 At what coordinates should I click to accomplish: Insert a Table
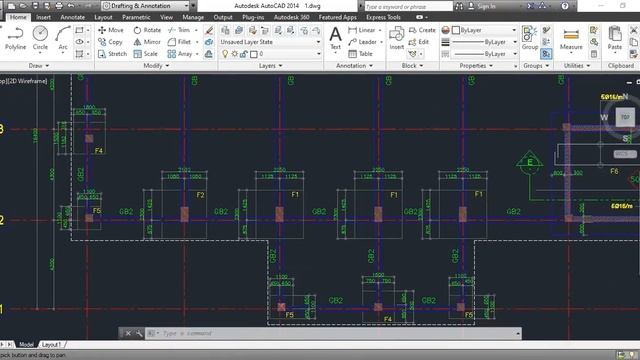click(360, 53)
